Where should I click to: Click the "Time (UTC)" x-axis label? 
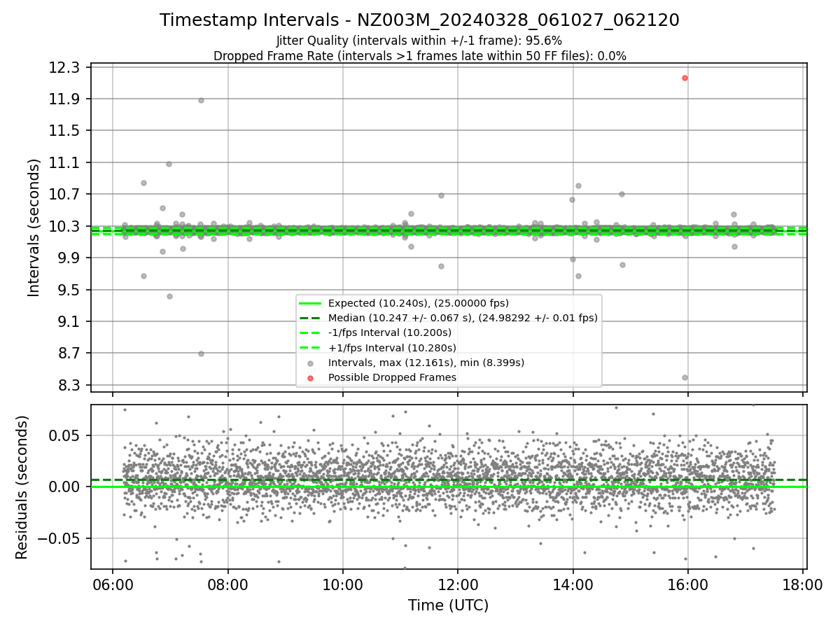tap(449, 605)
